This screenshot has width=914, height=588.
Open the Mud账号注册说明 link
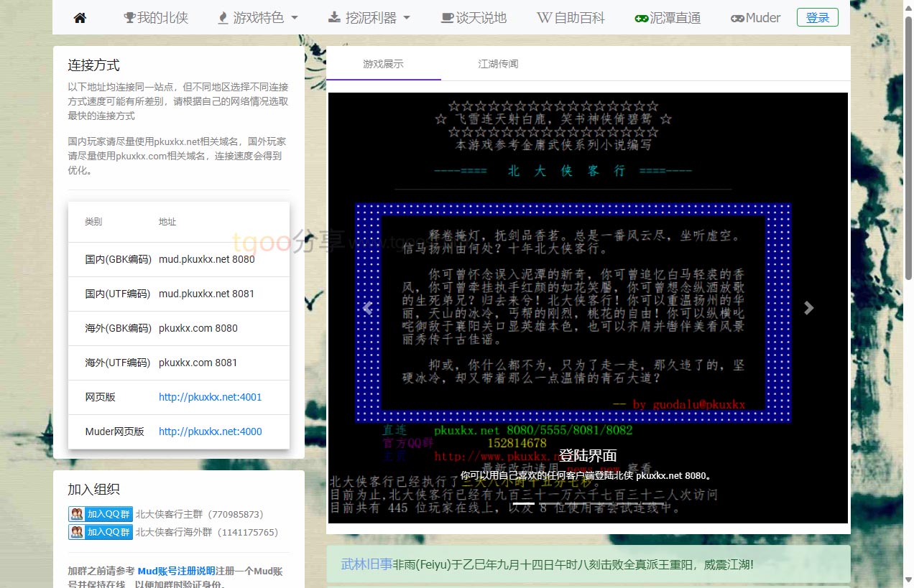coord(176,571)
